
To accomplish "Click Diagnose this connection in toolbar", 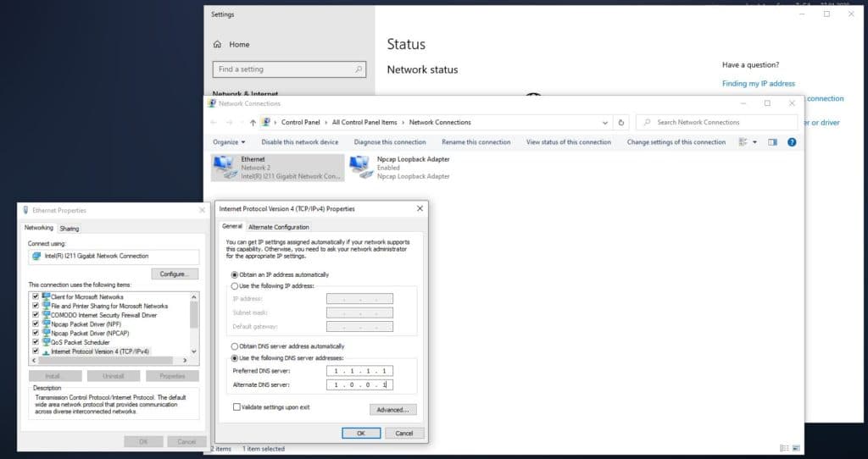I will coord(390,142).
